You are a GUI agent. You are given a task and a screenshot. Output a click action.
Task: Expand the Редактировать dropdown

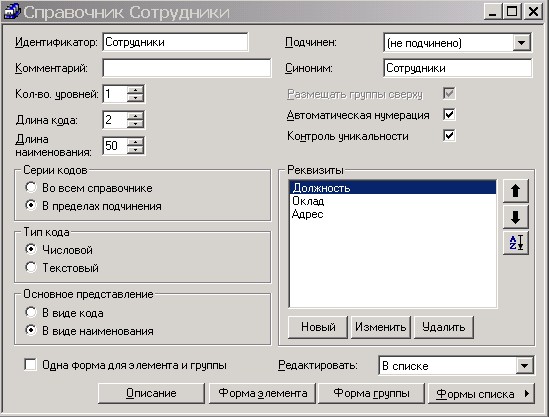pos(524,366)
